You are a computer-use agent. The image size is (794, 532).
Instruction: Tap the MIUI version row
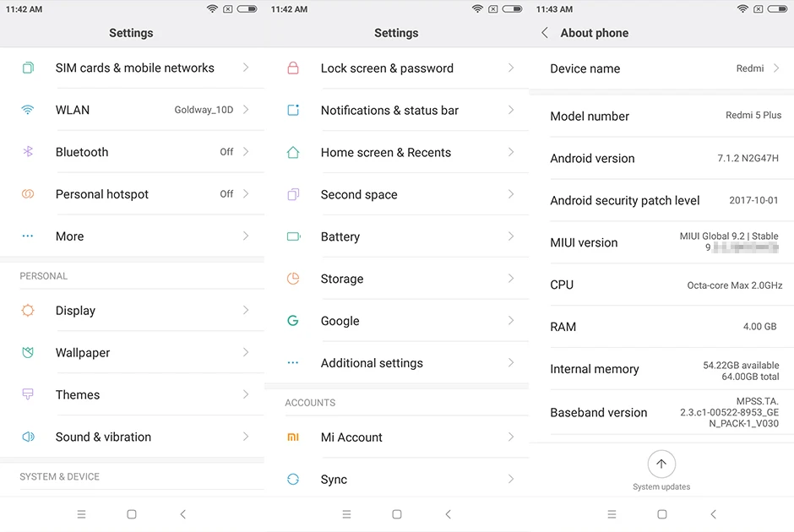coord(661,242)
